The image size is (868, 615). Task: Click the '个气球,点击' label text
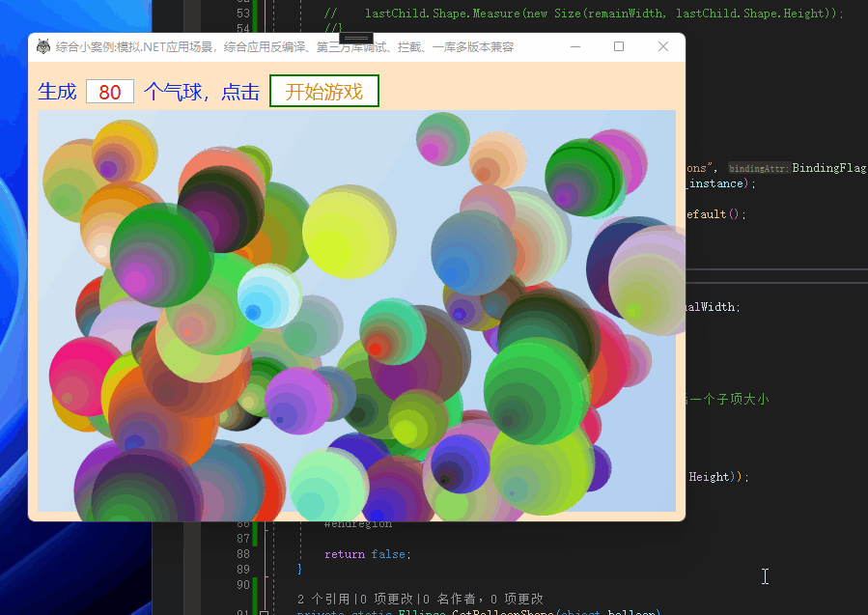tap(202, 92)
